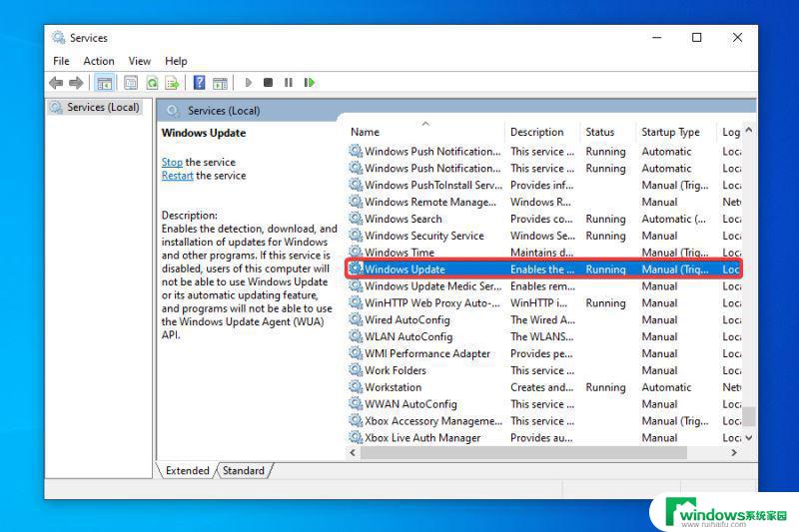Click the Restart the service link

click(178, 176)
